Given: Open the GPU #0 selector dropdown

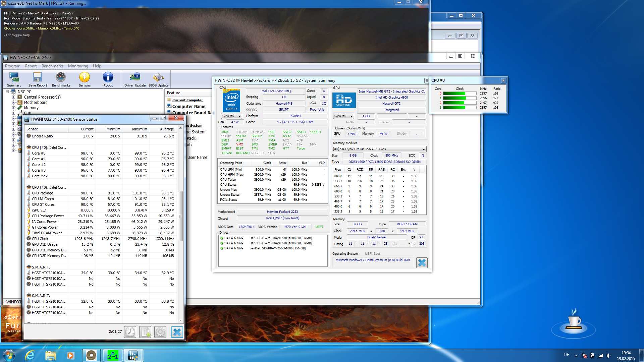Looking at the screenshot, I should point(343,116).
